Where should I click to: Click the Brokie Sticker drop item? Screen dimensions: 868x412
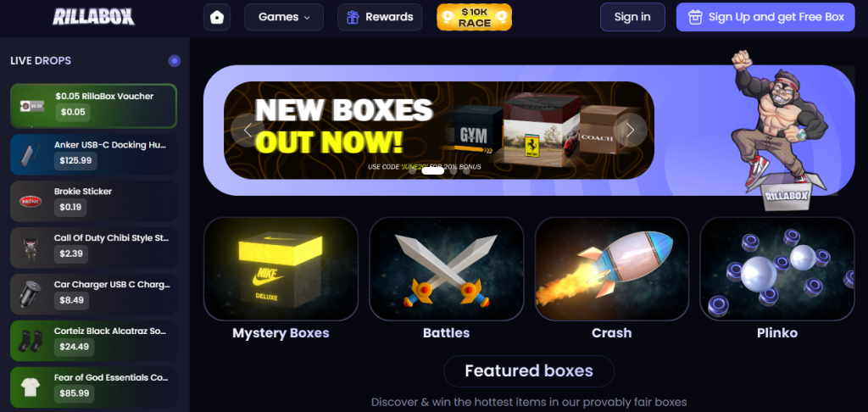pyautogui.click(x=93, y=201)
